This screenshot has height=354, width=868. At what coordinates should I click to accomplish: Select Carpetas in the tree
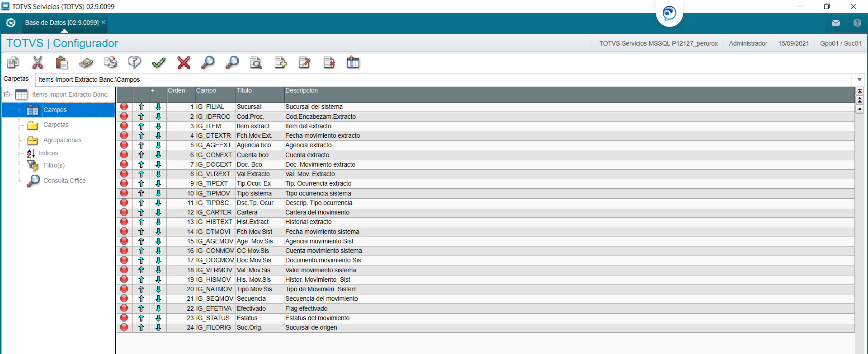pyautogui.click(x=56, y=125)
